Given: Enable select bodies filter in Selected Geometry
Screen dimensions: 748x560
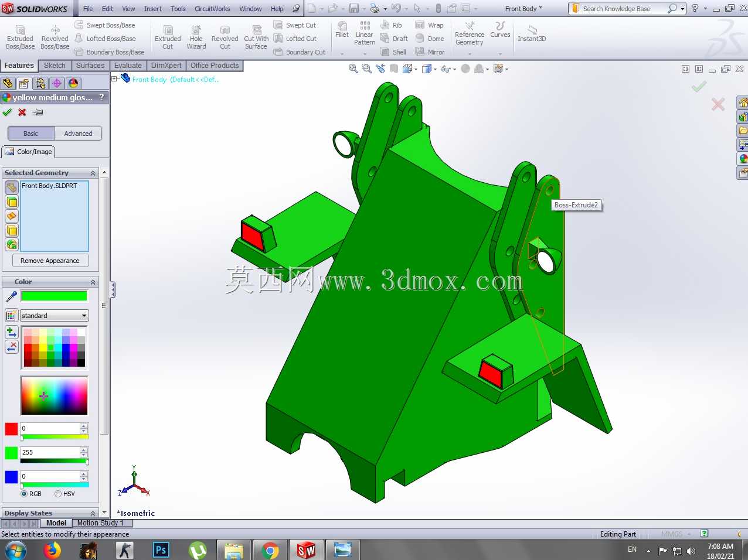Looking at the screenshot, I should (12, 230).
